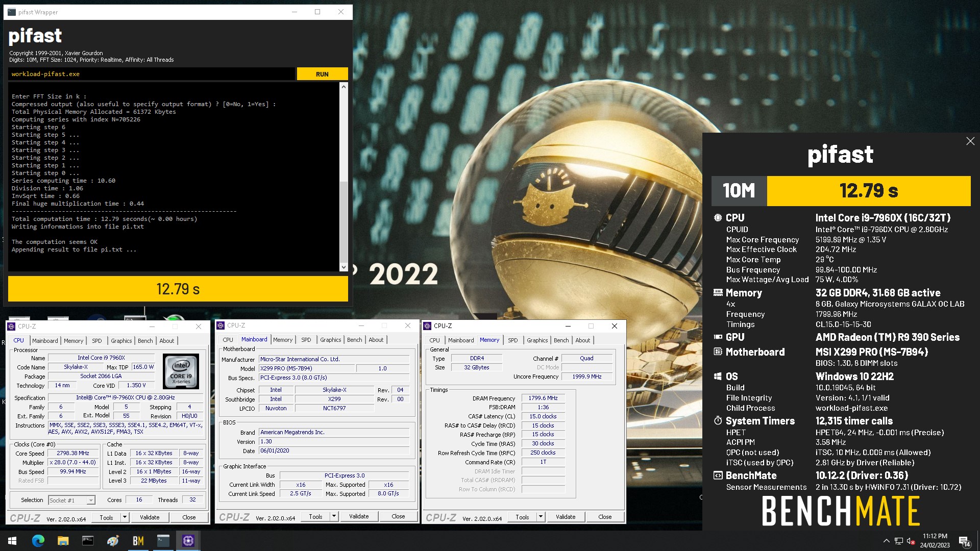Click the BenchMate version icon in the panel
This screenshot has height=551, width=980.
click(x=718, y=475)
